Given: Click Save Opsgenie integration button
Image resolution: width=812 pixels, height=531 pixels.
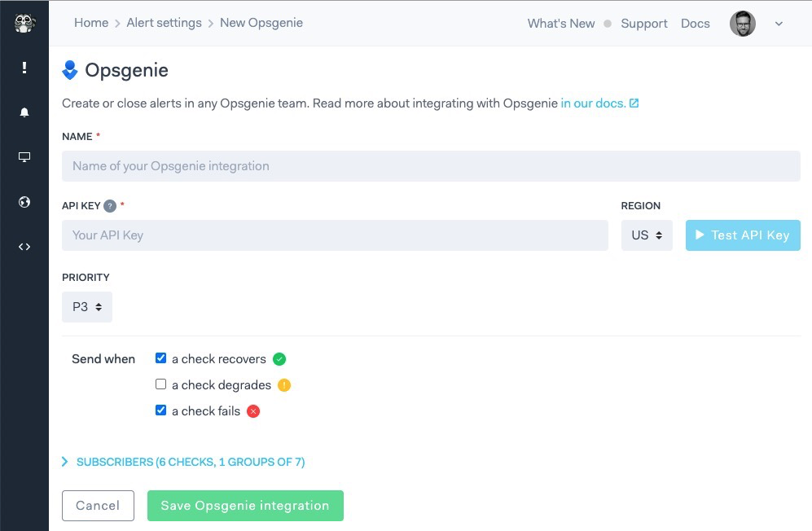Looking at the screenshot, I should [244, 505].
